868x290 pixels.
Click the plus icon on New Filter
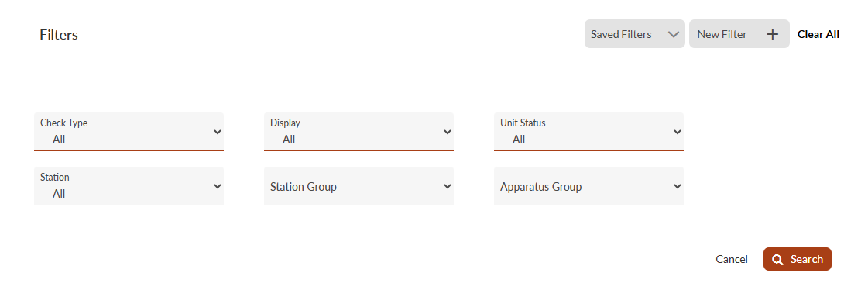(772, 34)
